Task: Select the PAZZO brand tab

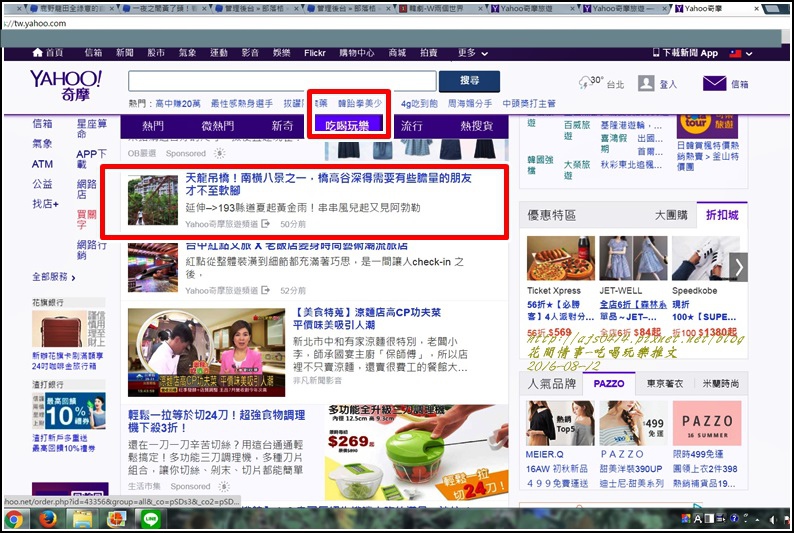Action: tap(609, 384)
